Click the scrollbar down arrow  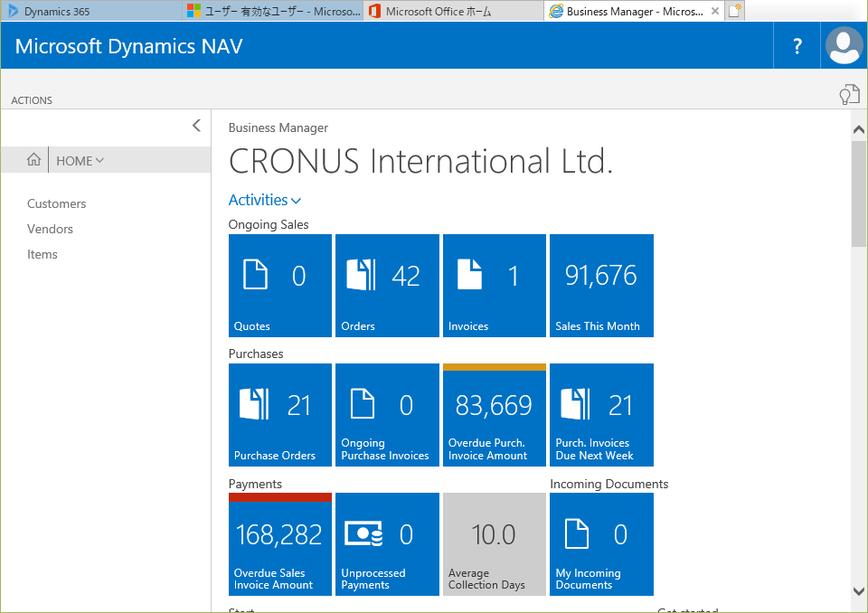[859, 591]
